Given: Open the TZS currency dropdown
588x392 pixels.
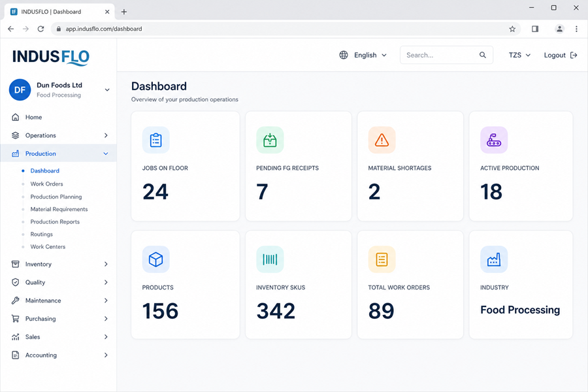Looking at the screenshot, I should tap(519, 55).
